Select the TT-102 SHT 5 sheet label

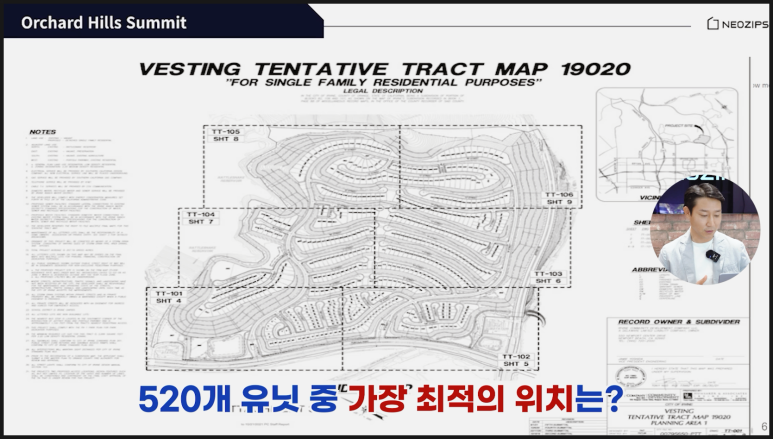pyautogui.click(x=516, y=360)
